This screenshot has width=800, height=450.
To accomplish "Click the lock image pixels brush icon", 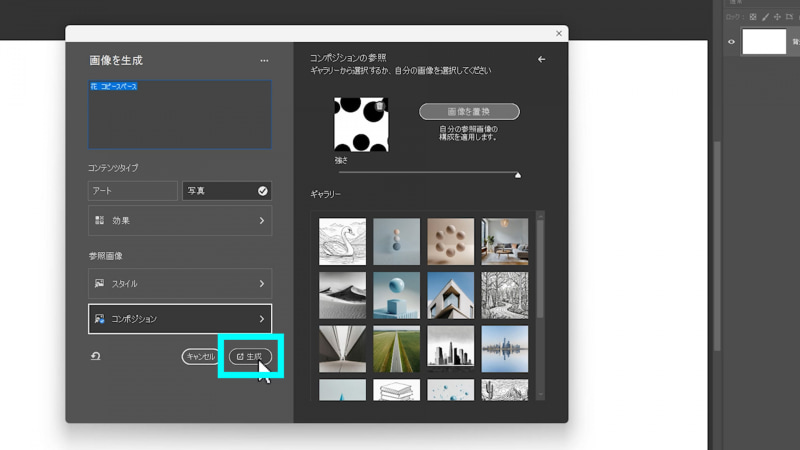I will 765,17.
